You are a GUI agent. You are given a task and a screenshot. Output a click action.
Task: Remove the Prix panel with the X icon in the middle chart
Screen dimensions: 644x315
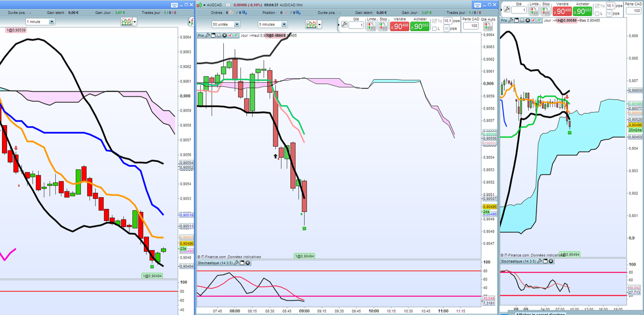[x=224, y=36]
